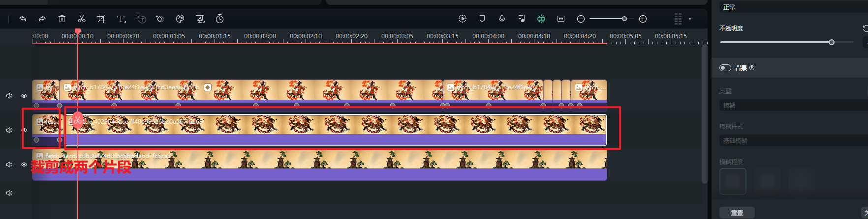This screenshot has width=868, height=219.
Task: Open help icon next to 背景
Action: (x=752, y=68)
